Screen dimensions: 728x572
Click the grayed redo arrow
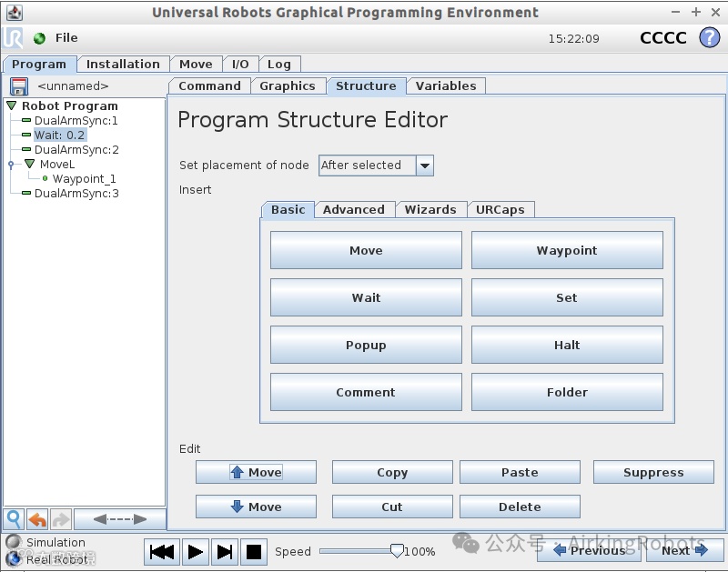tap(60, 518)
